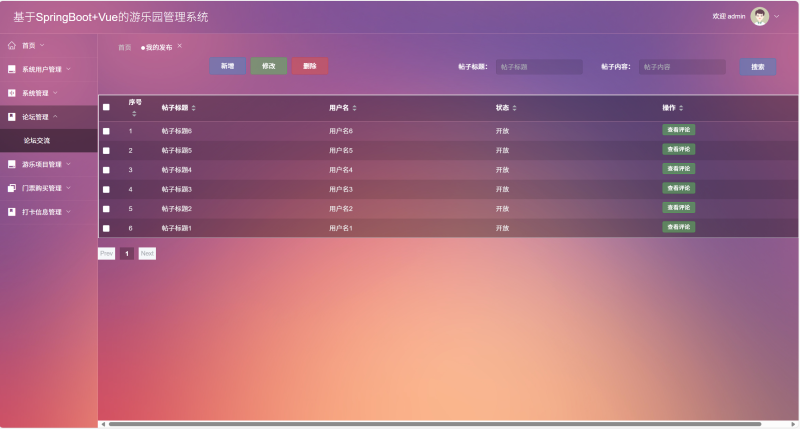Expand the 游乐项目管理 menu chevron
This screenshot has width=800, height=429.
pyautogui.click(x=68, y=164)
